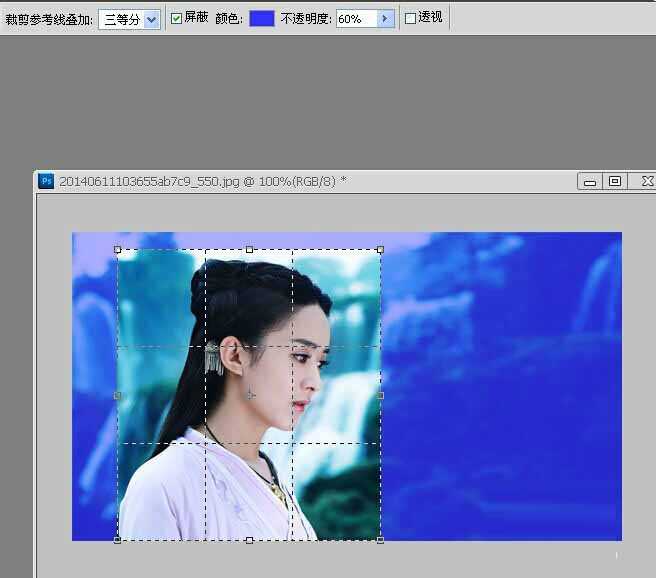Image resolution: width=656 pixels, height=578 pixels.
Task: Click the crop box center crosshair point
Action: coord(250,395)
